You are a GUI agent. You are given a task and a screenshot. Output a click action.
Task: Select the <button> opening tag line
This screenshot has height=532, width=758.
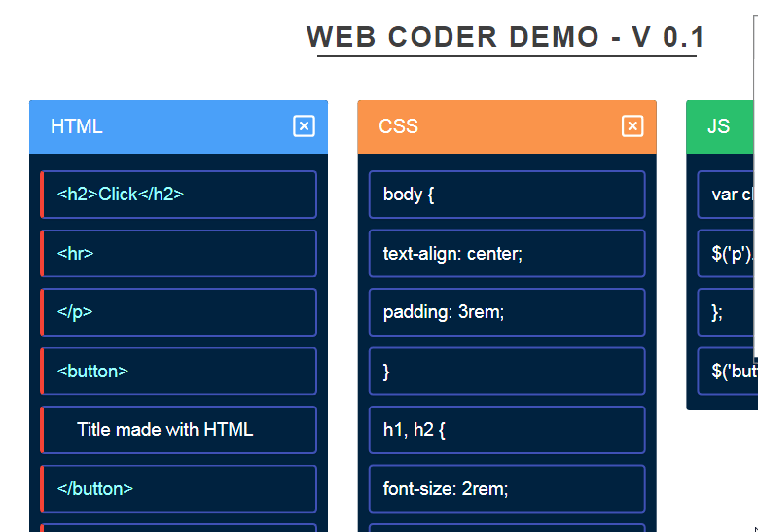point(178,372)
